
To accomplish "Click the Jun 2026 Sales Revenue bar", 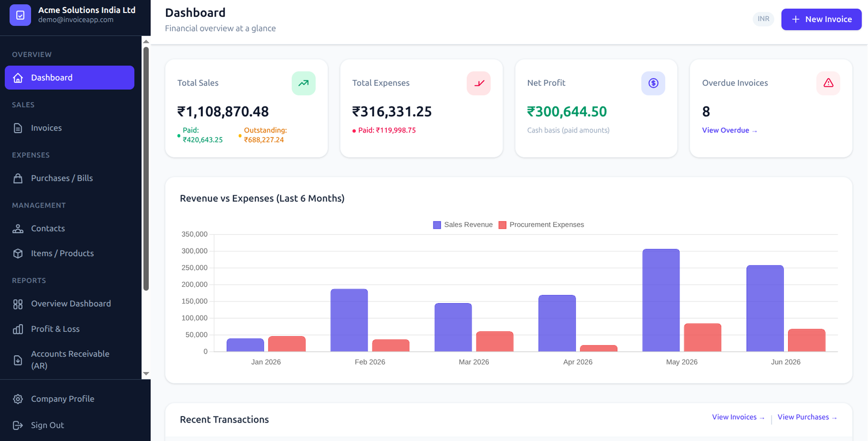I will click(x=765, y=308).
